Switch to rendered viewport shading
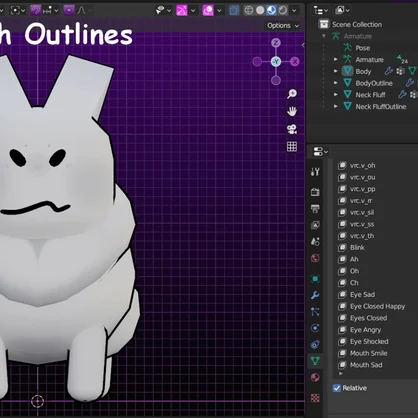Viewport: 418px width, 418px height. click(x=283, y=11)
